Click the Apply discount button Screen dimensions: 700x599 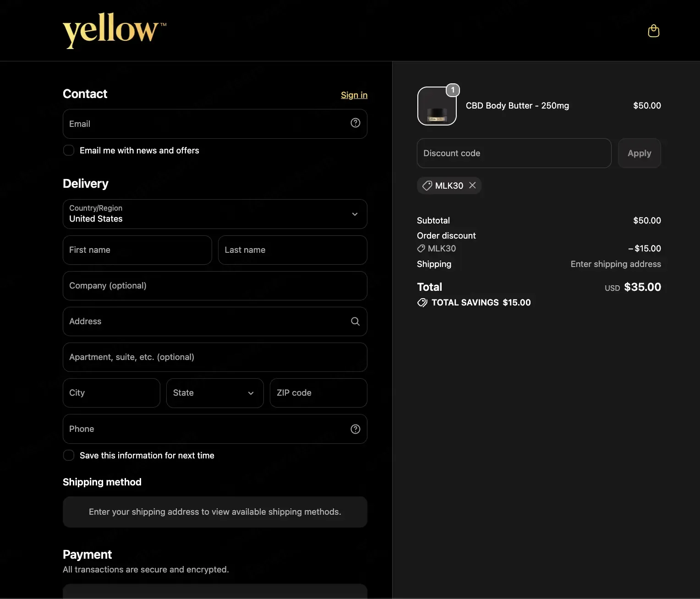tap(640, 153)
